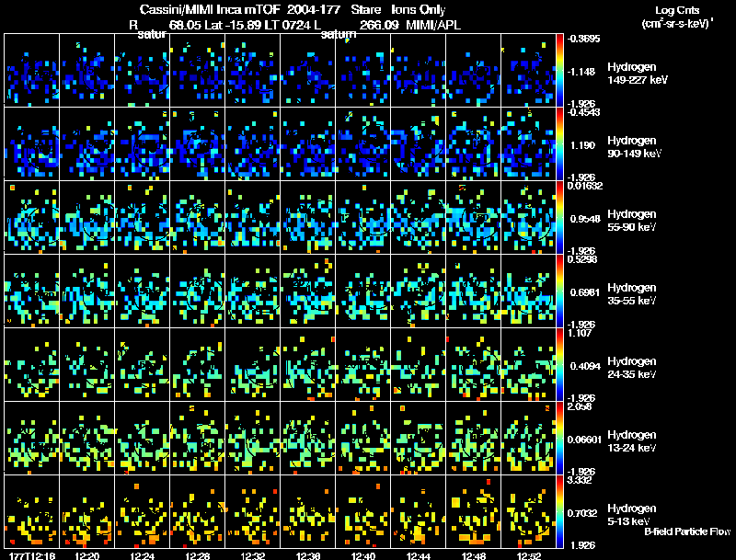
Task: Select the 'Hydrogen 24-35 keV' row label
Action: click(x=632, y=368)
